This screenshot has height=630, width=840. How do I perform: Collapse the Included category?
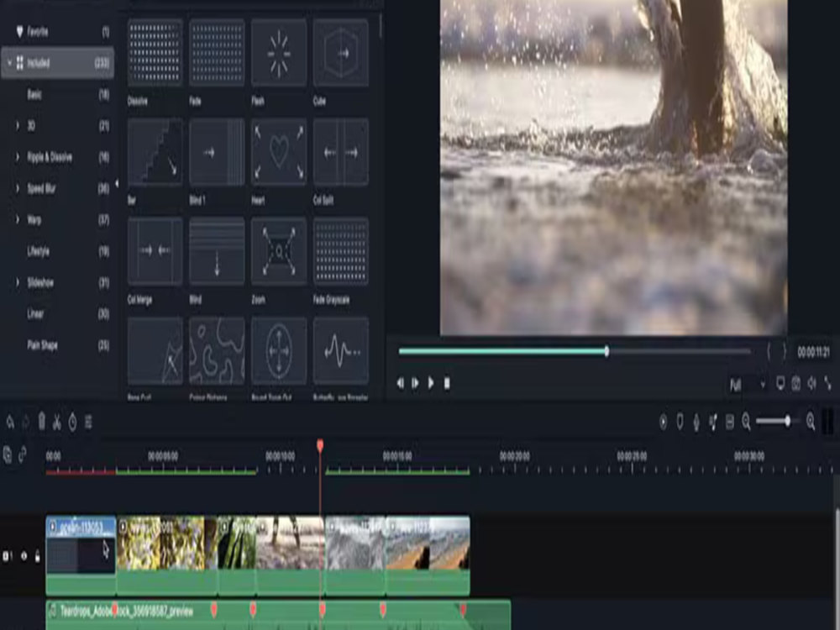coord(9,63)
